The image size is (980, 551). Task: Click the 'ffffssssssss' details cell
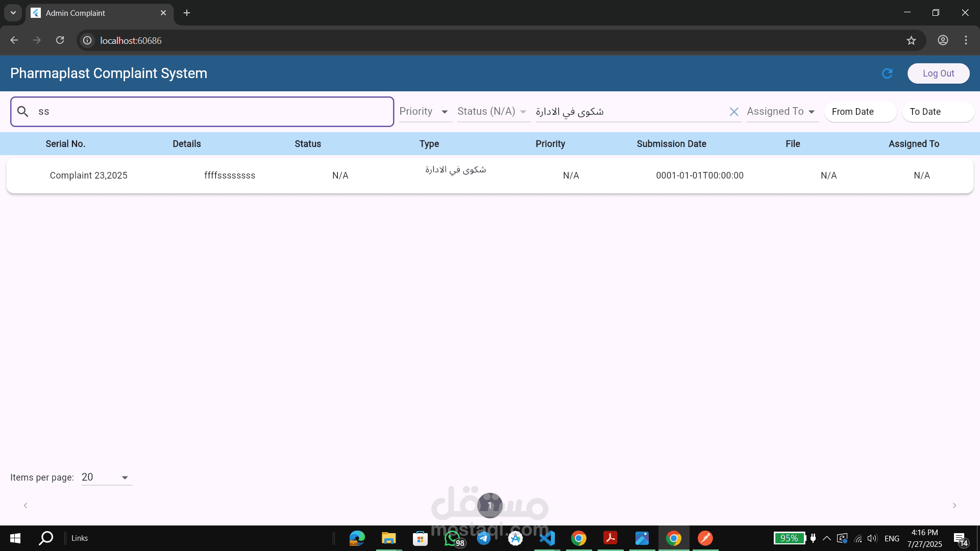(230, 176)
